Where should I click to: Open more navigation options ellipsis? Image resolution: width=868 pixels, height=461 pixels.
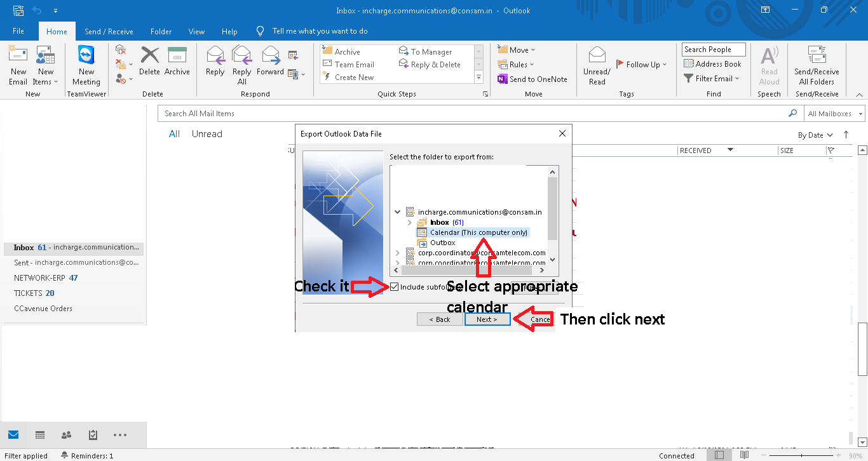click(120, 435)
